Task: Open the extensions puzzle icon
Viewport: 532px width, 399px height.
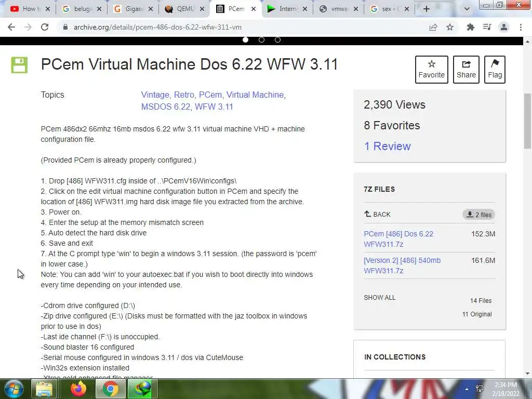Action: 471,27
